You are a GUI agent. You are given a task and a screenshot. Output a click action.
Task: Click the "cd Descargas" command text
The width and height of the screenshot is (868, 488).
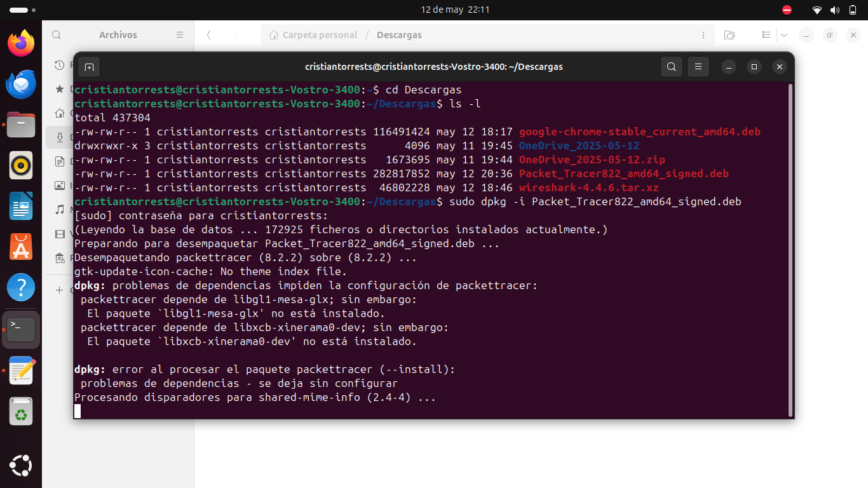423,90
